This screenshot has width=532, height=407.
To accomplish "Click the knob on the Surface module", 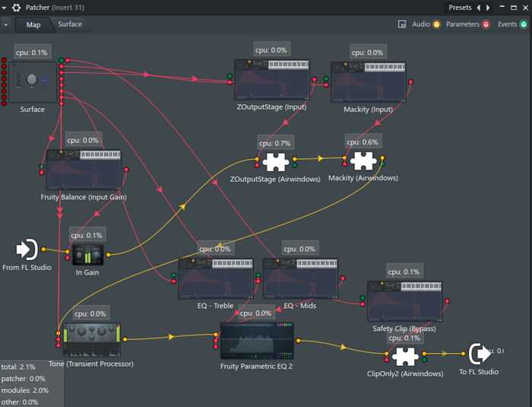I will pos(32,79).
